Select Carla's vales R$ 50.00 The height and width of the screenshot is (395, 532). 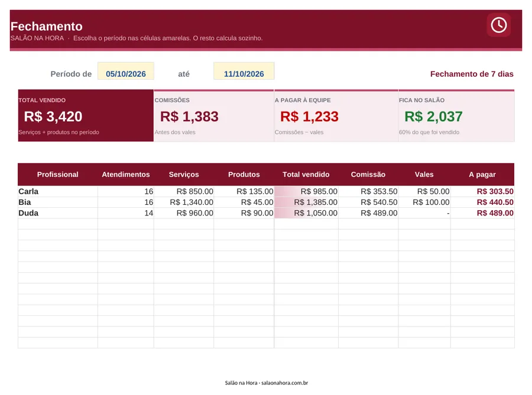tap(424, 191)
